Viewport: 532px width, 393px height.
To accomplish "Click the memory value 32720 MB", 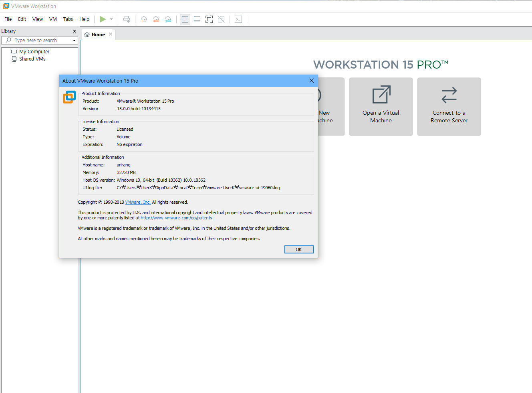I will (x=126, y=172).
